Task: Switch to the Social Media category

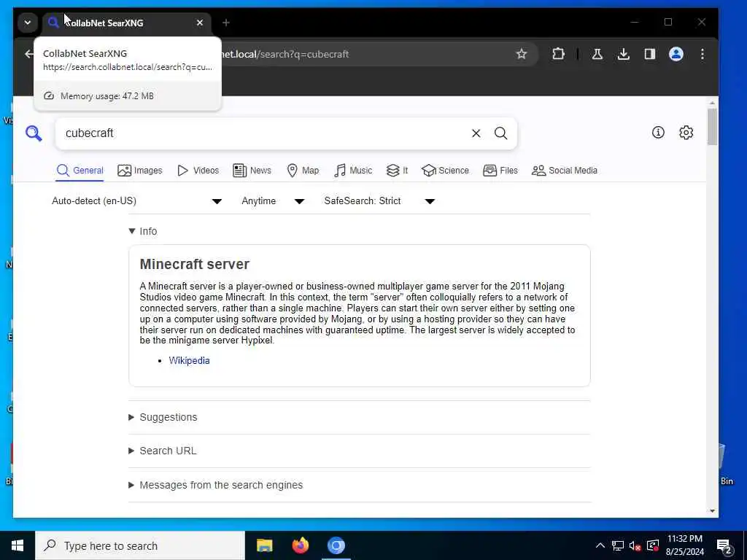Action: [565, 171]
